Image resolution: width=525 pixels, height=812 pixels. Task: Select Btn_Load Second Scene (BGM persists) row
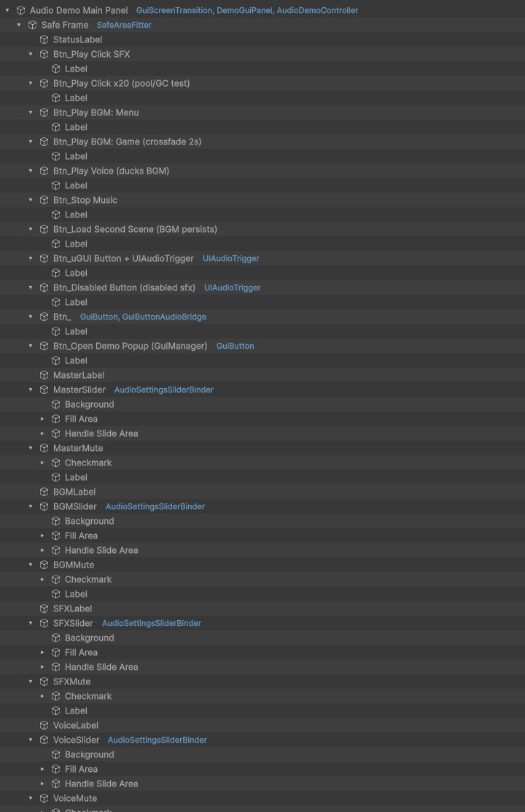coord(262,229)
